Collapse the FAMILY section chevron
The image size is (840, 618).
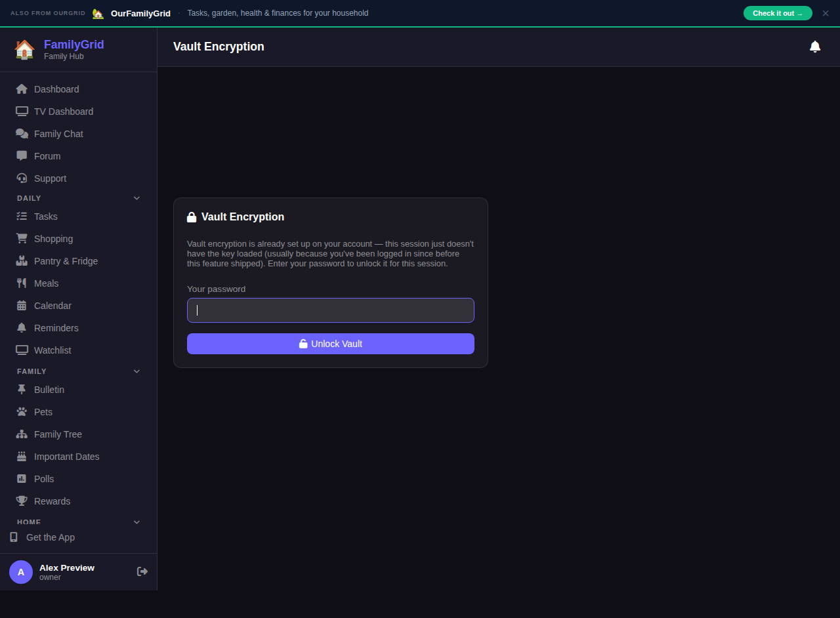(x=136, y=371)
